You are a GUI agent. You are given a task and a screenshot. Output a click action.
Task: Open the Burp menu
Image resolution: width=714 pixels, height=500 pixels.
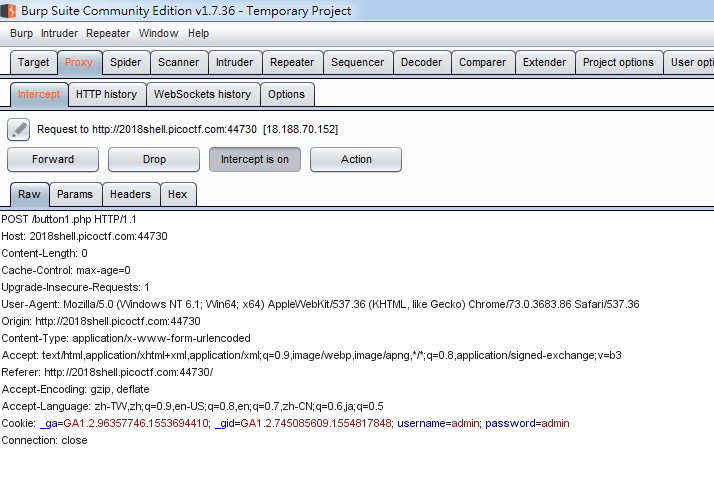[x=21, y=33]
